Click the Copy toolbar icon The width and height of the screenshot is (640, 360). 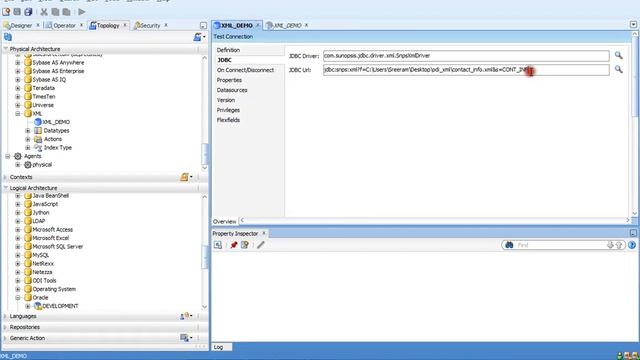[55, 12]
